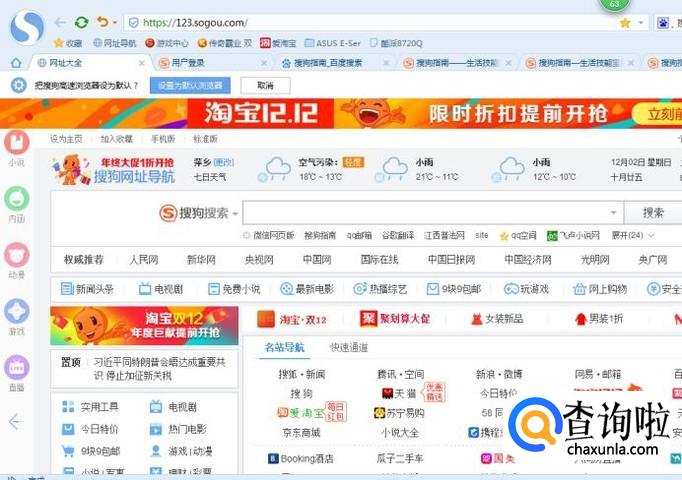Click the 取消 button
Image resolution: width=682 pixels, height=480 pixels.
click(x=265, y=86)
